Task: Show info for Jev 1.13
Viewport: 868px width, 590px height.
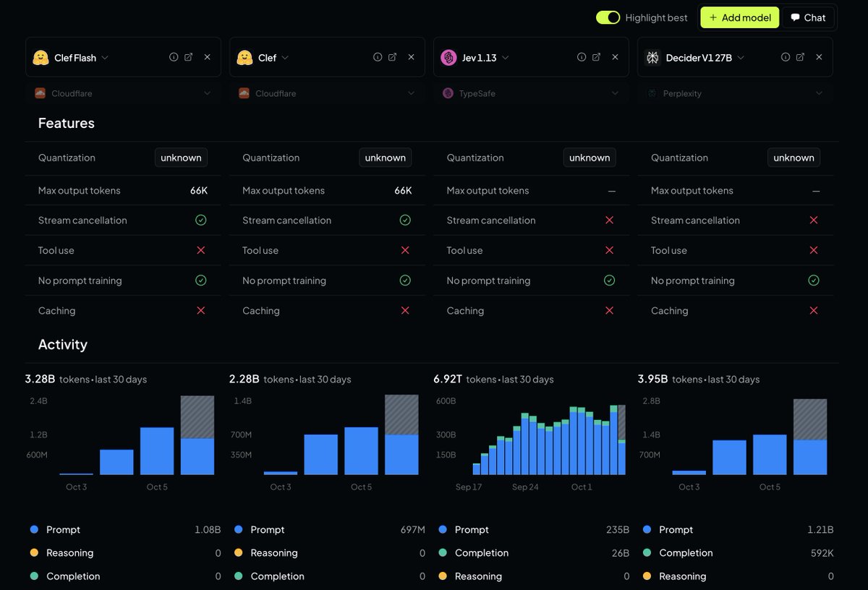Action: click(x=582, y=57)
